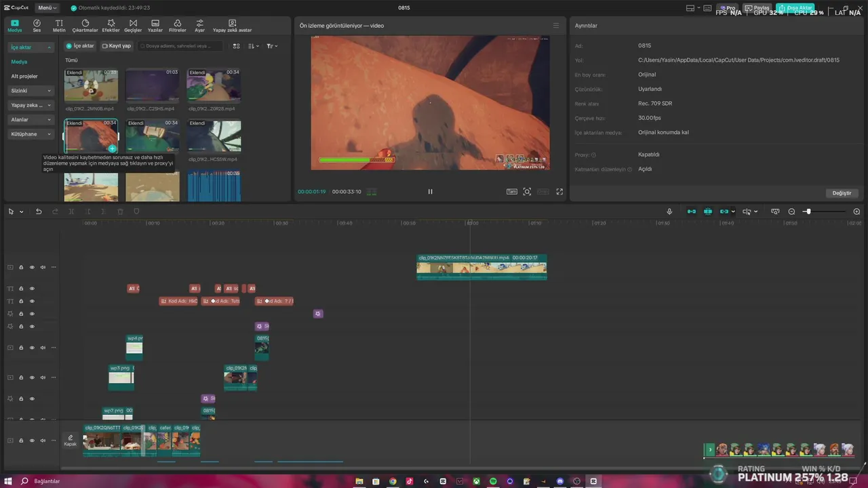Open Windows search in the taskbar
The width and height of the screenshot is (868, 488).
tap(24, 481)
